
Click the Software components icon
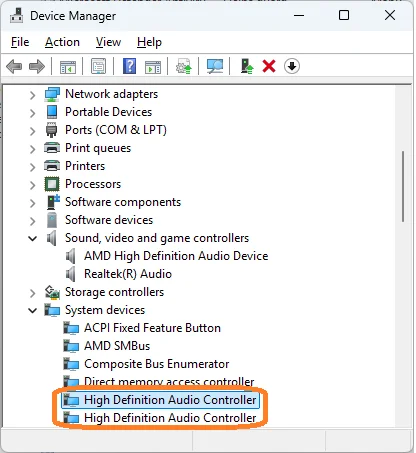tap(53, 202)
